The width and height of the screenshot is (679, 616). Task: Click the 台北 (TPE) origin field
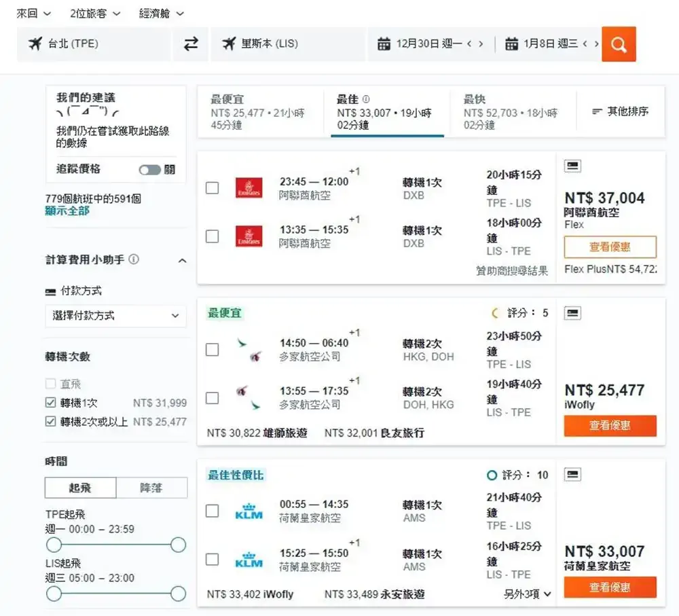[x=94, y=43]
